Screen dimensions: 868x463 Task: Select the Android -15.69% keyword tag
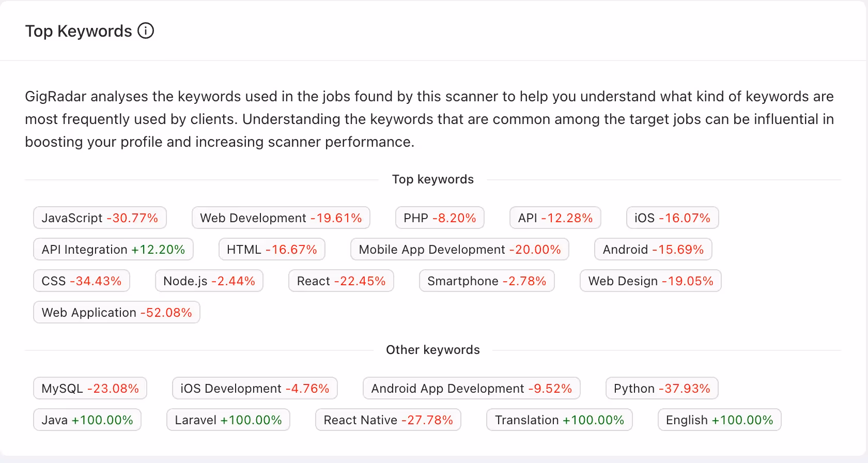click(653, 249)
